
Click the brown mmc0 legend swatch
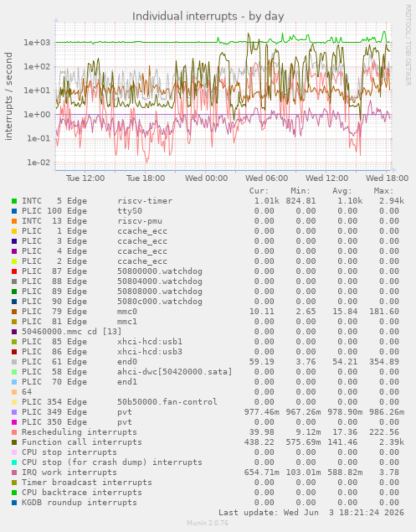tap(14, 312)
